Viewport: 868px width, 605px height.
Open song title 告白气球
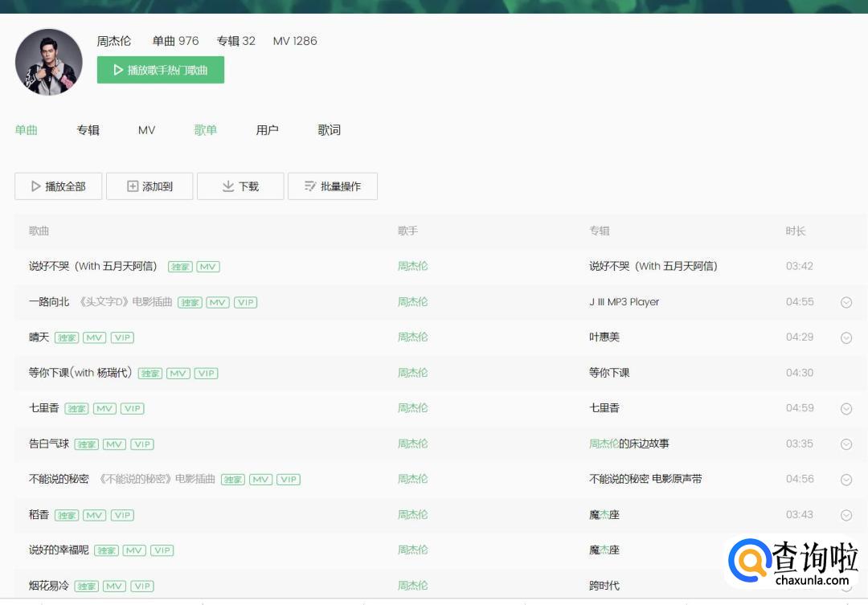pos(49,444)
